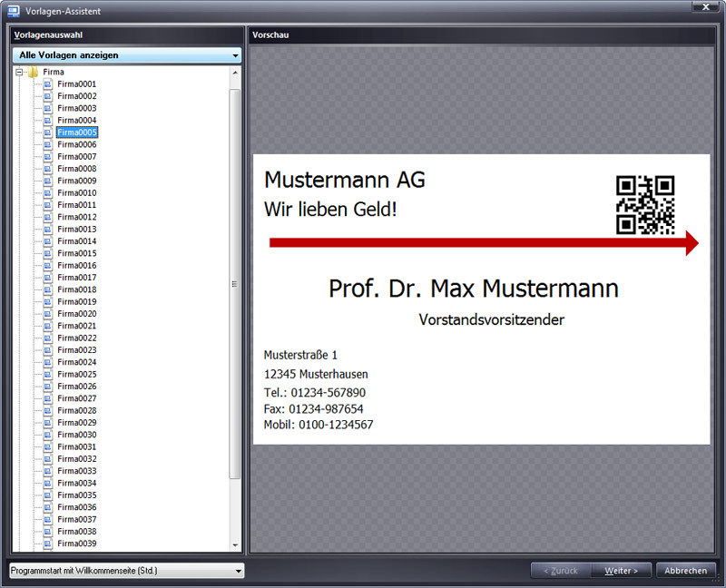726x588 pixels.
Task: Select the Firma0015 template
Action: [x=77, y=254]
